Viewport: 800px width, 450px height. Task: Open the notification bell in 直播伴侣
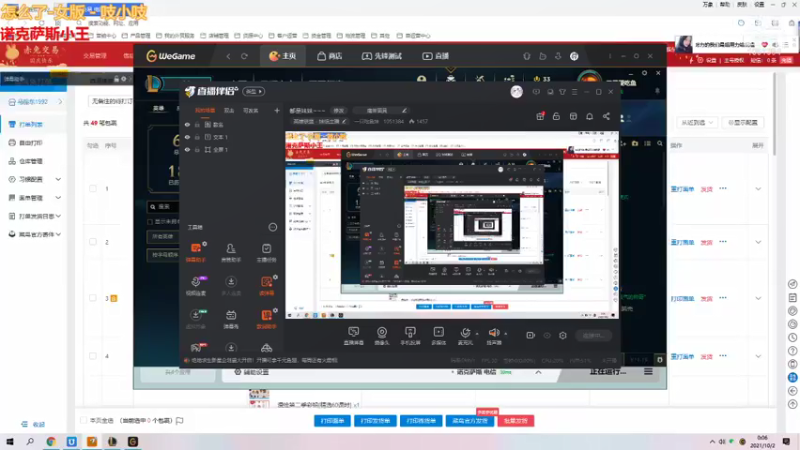pos(589,116)
